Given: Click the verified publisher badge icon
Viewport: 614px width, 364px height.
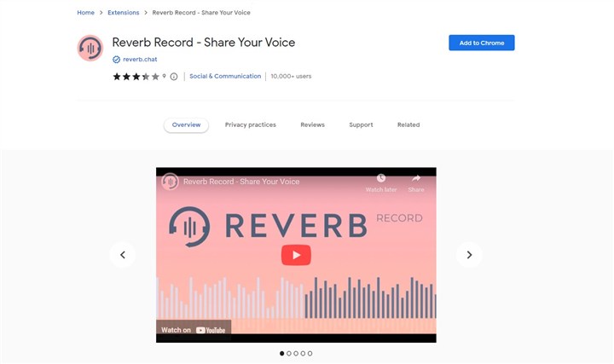Looking at the screenshot, I should point(116,60).
